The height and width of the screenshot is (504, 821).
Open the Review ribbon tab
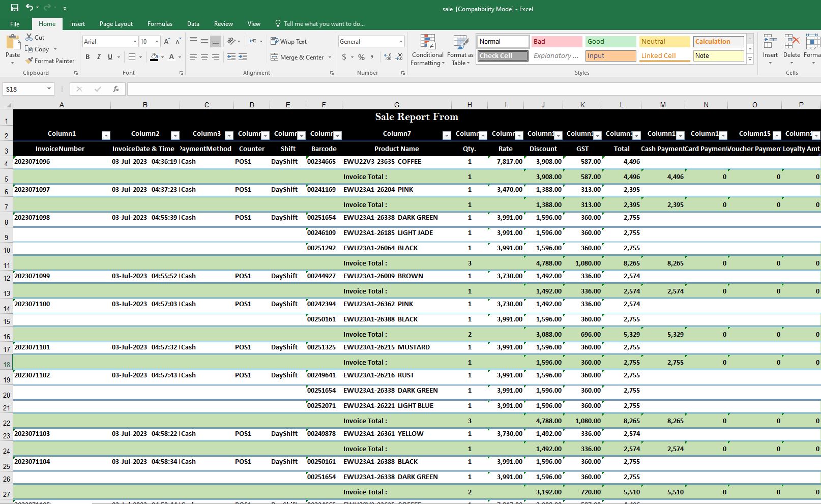point(223,23)
